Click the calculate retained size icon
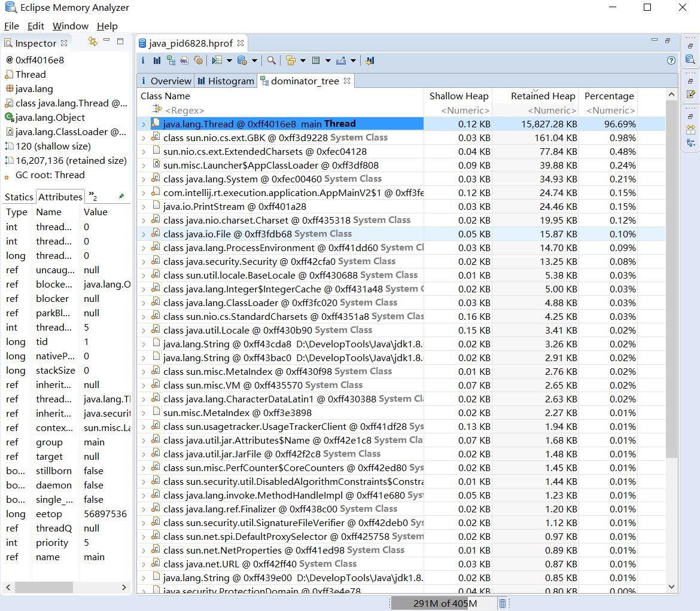 316,60
